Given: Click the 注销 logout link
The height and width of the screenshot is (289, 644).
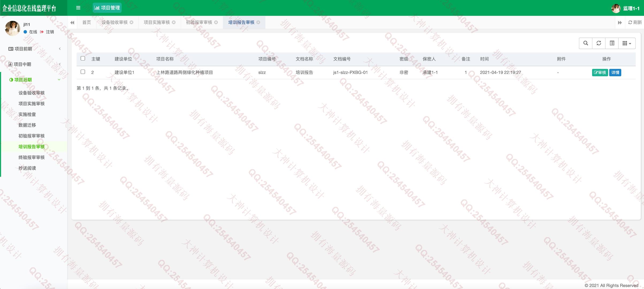Looking at the screenshot, I should [x=47, y=32].
